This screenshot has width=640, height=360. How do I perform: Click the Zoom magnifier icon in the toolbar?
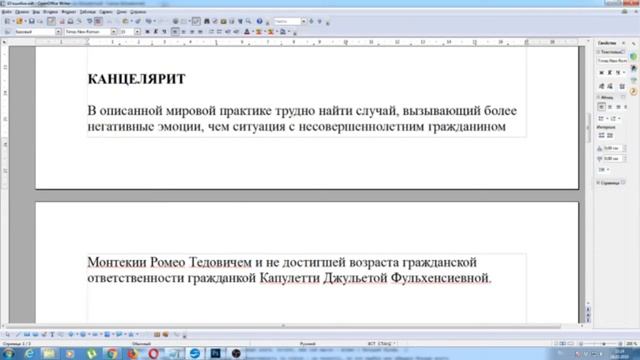pyautogui.click(x=248, y=21)
